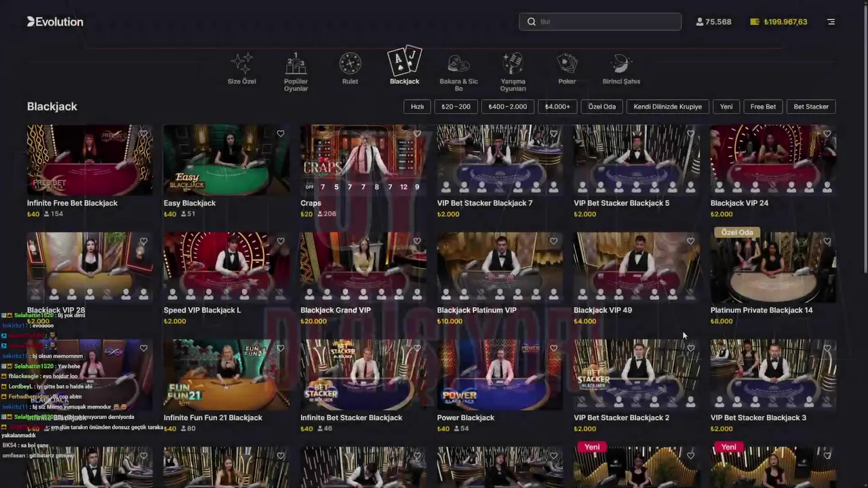868x488 pixels.
Task: Select the Blackjack category icon
Action: pos(404,61)
